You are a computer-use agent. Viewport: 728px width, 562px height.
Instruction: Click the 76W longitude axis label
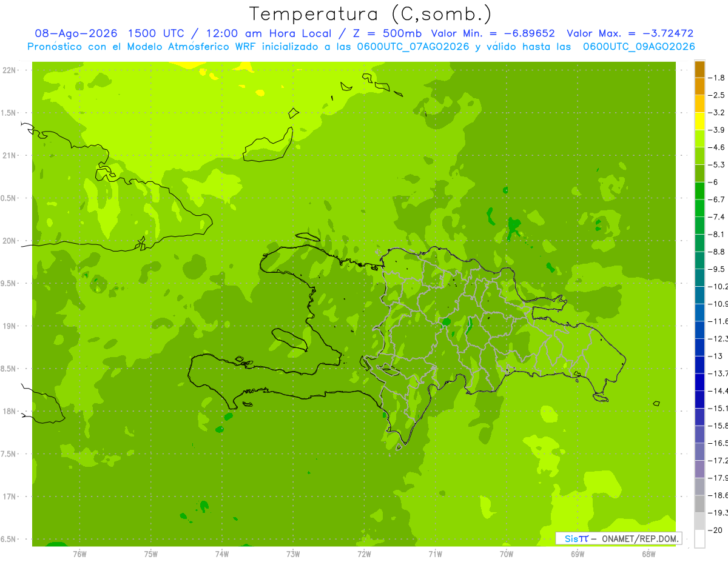[79, 554]
